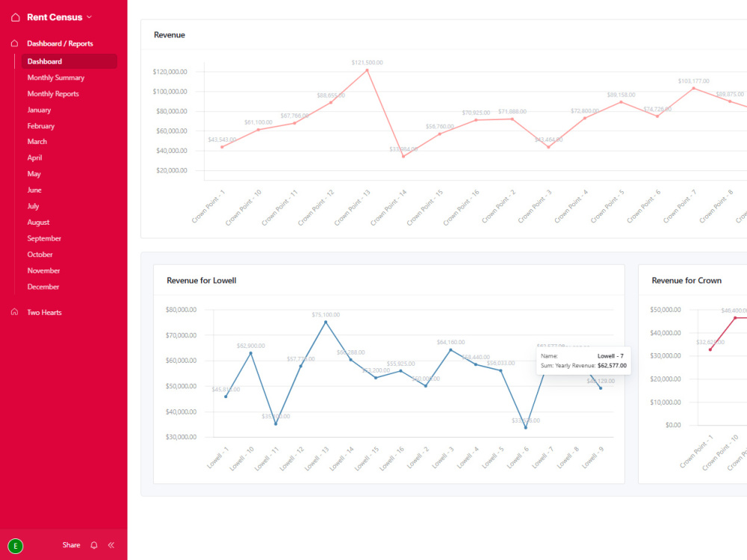Click the Two Hearts house icon

[15, 312]
